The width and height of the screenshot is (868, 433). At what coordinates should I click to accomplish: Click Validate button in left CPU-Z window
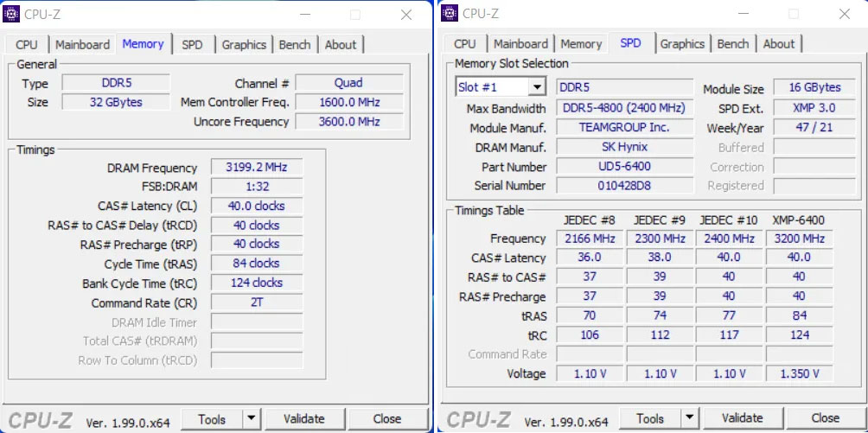(304, 419)
